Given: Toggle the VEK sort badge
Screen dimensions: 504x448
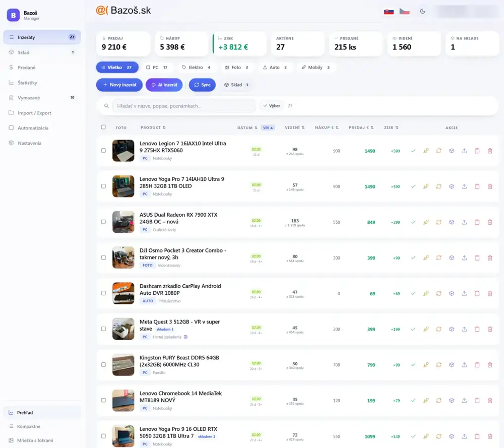Looking at the screenshot, I should click(x=268, y=127).
